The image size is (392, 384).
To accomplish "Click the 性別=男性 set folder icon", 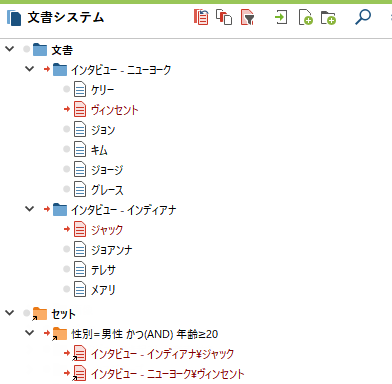I will pos(60,334).
